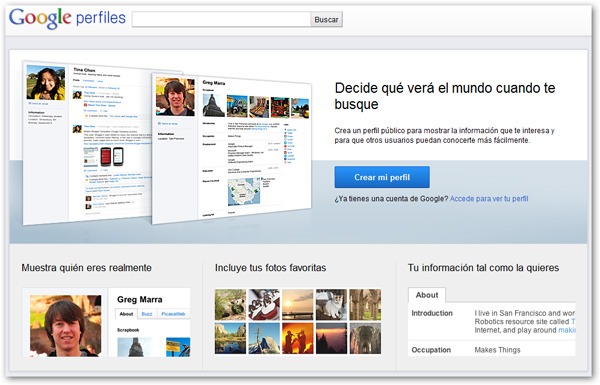
Task: Open the Accede para ver tu perfil link
Action: [x=489, y=199]
